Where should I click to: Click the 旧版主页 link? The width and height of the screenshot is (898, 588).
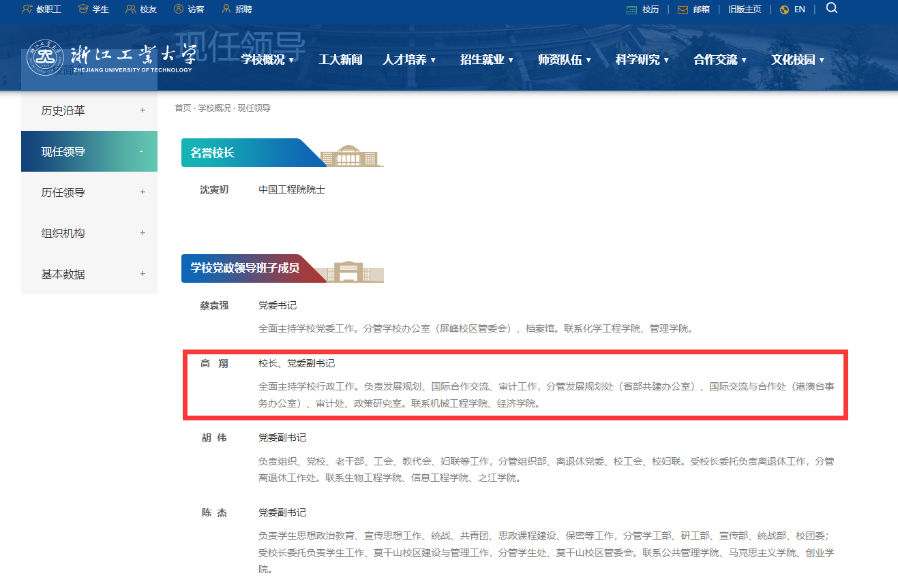click(745, 10)
